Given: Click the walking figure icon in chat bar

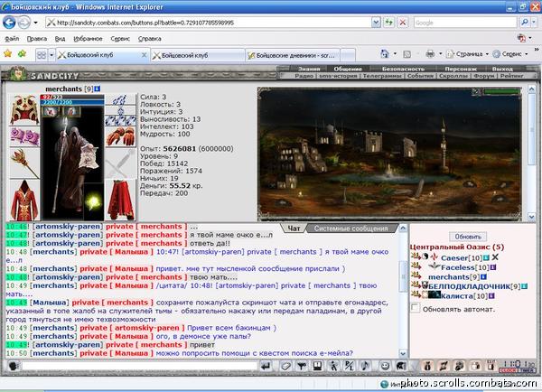Looking at the screenshot, I should point(333,366).
